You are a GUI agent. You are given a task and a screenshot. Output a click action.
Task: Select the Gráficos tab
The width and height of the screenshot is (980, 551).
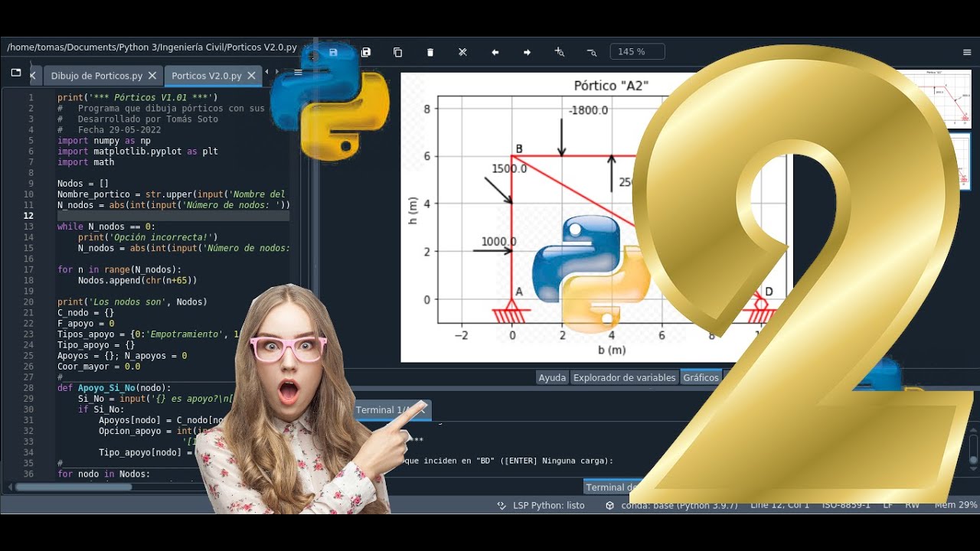click(x=701, y=377)
